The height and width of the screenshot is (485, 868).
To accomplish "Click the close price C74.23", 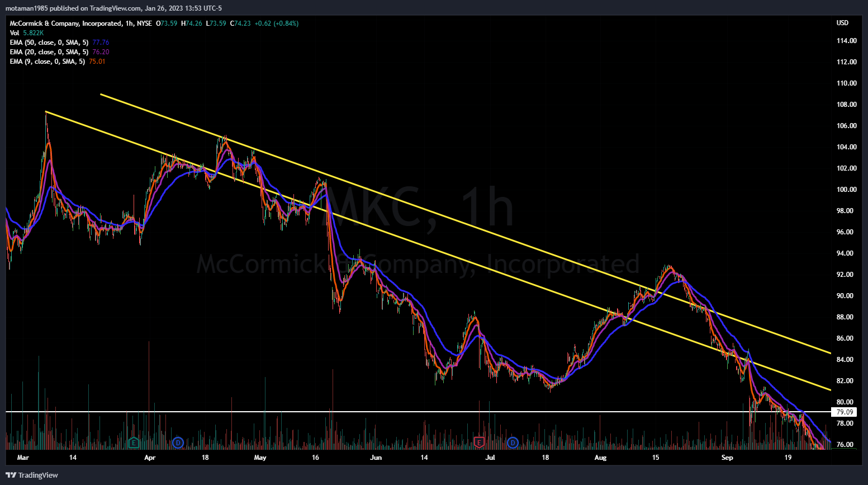I will click(x=240, y=23).
